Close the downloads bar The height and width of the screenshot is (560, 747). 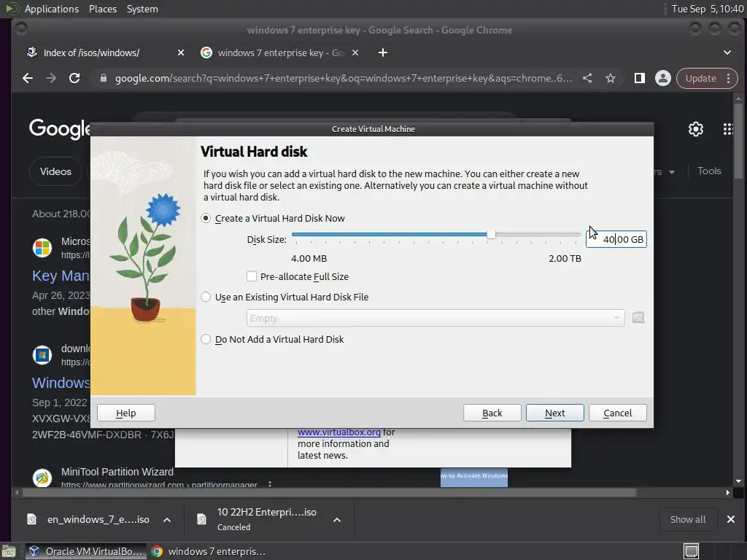[730, 519]
